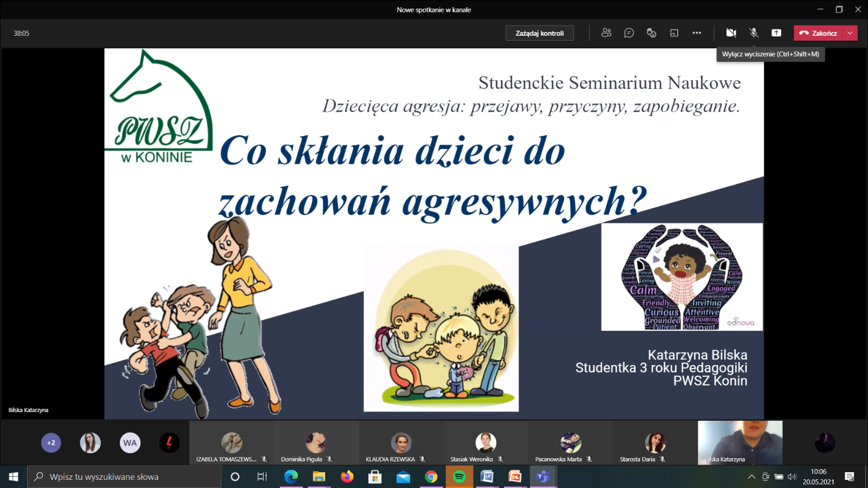Image resolution: width=868 pixels, height=488 pixels.
Task: Open the participants list icon
Action: click(606, 33)
